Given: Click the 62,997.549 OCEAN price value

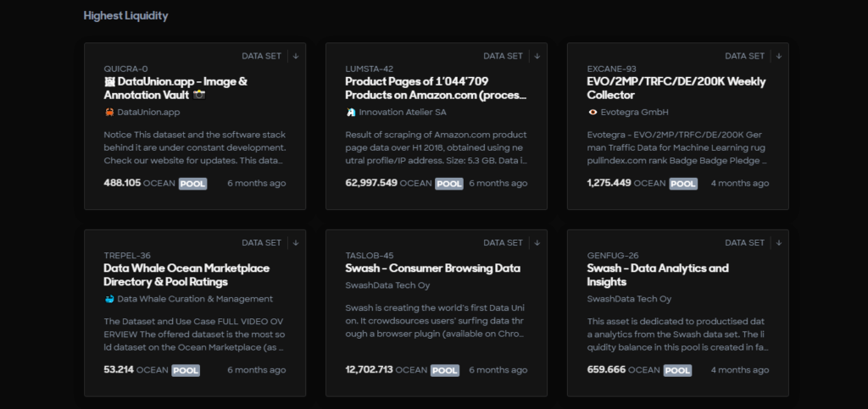Looking at the screenshot, I should pyautogui.click(x=388, y=183).
